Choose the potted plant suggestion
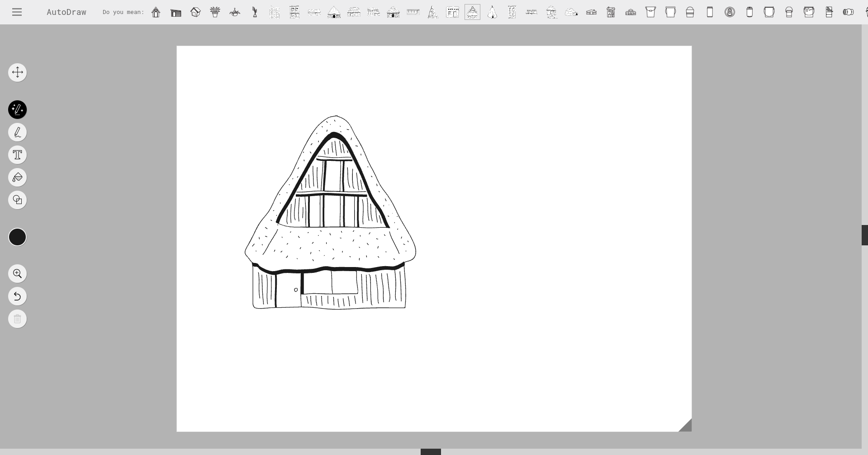Viewport: 868px width, 455px height. point(215,12)
